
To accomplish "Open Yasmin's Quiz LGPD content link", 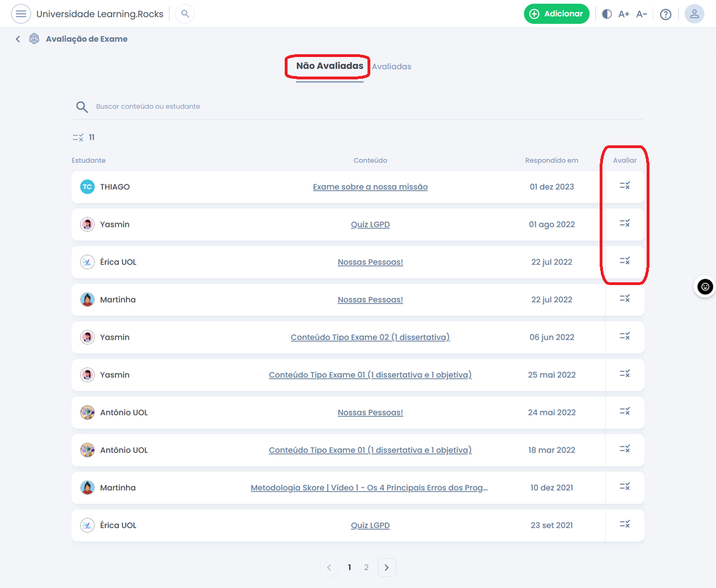I will point(370,224).
